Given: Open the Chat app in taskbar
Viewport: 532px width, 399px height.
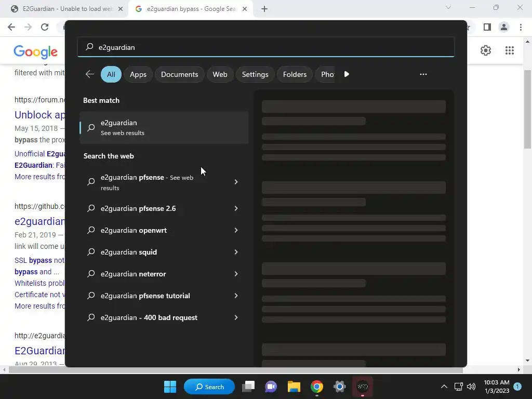Looking at the screenshot, I should [271, 387].
